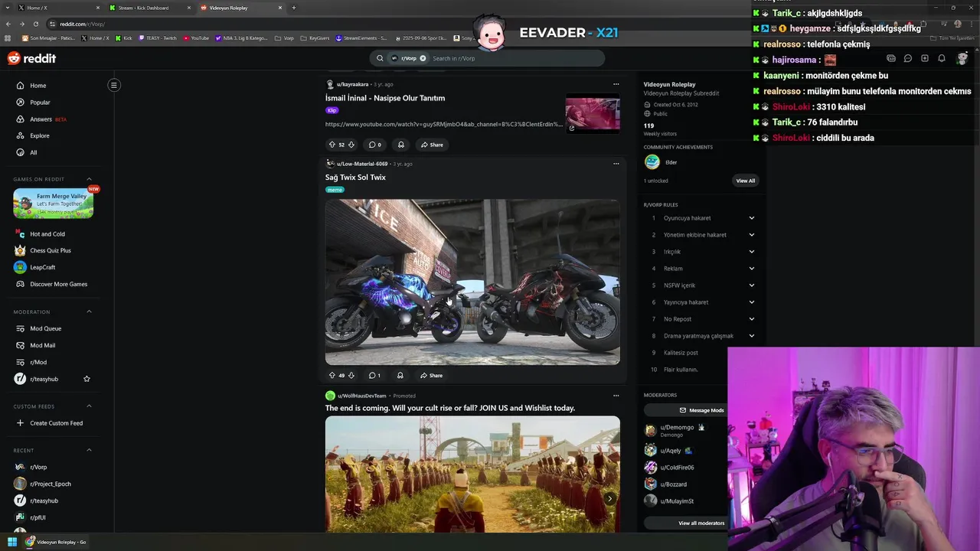
Task: Open a new browser tab
Action: click(x=293, y=8)
